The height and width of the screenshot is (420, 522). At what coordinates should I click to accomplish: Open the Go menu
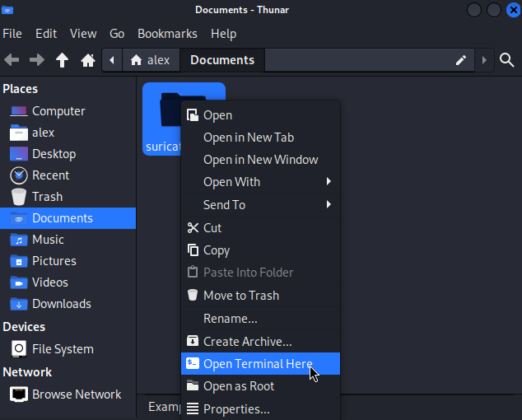coord(117,34)
